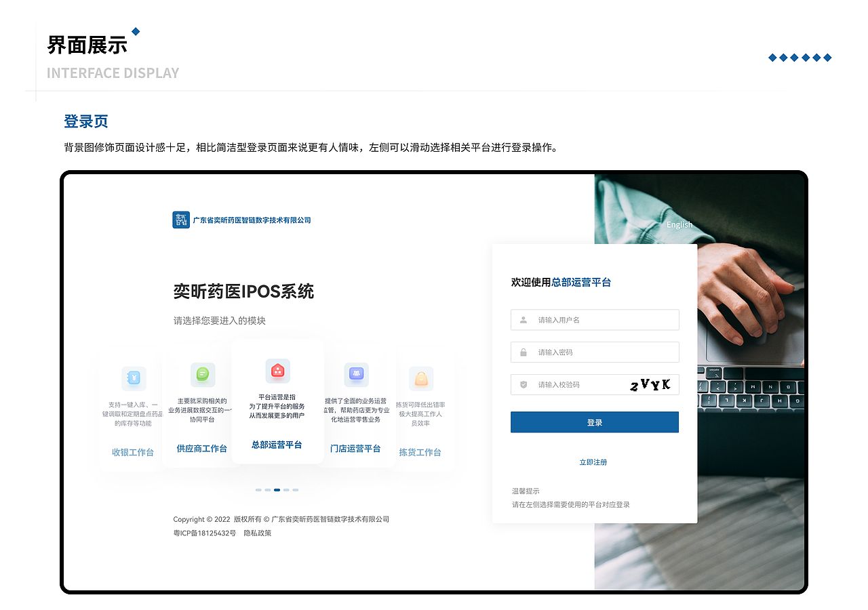Select the active middle carousel indicator dot
868x610 pixels.
277,489
